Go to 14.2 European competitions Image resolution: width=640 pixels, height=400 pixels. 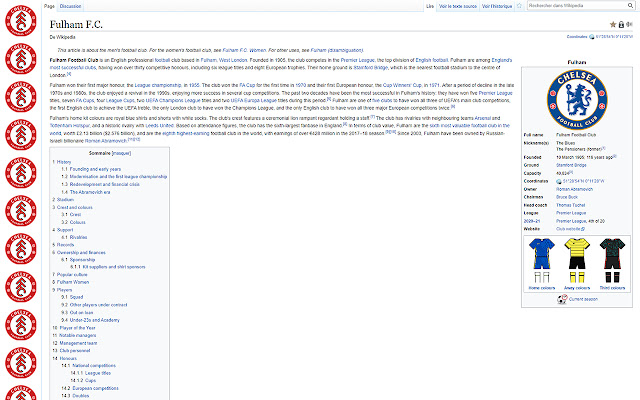click(90, 388)
